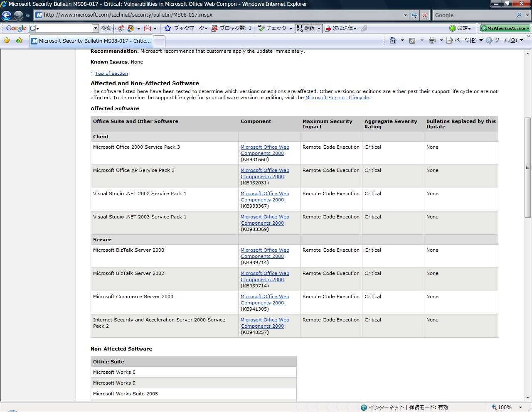Click the RSS feeds icon
The height and width of the screenshot is (412, 532).
[x=412, y=40]
